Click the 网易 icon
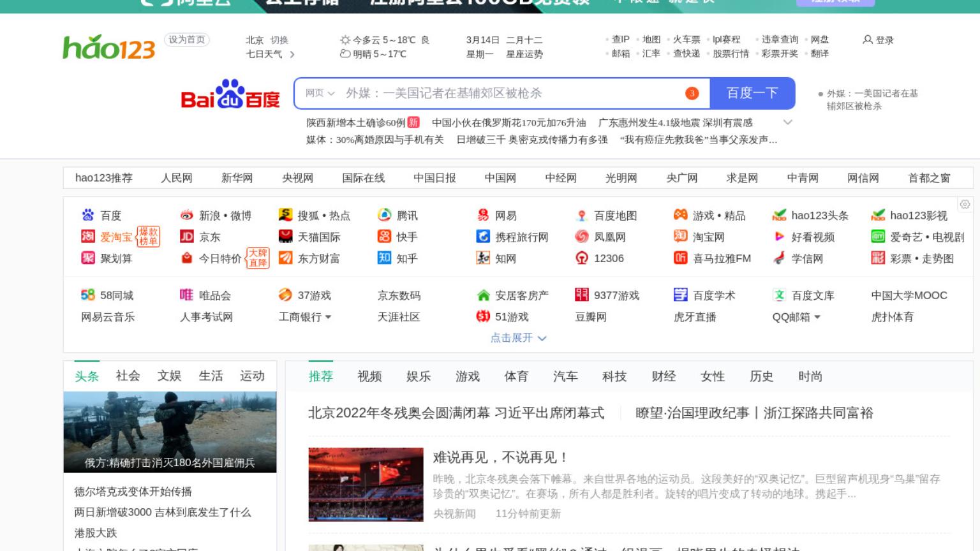 (x=483, y=215)
